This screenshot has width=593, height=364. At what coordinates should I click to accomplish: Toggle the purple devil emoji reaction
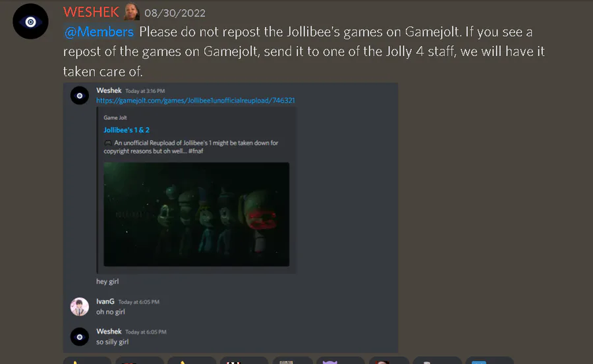pos(339,361)
